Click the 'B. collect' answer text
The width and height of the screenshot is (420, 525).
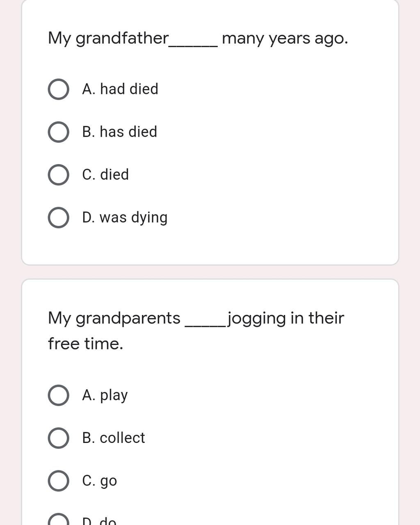click(114, 438)
